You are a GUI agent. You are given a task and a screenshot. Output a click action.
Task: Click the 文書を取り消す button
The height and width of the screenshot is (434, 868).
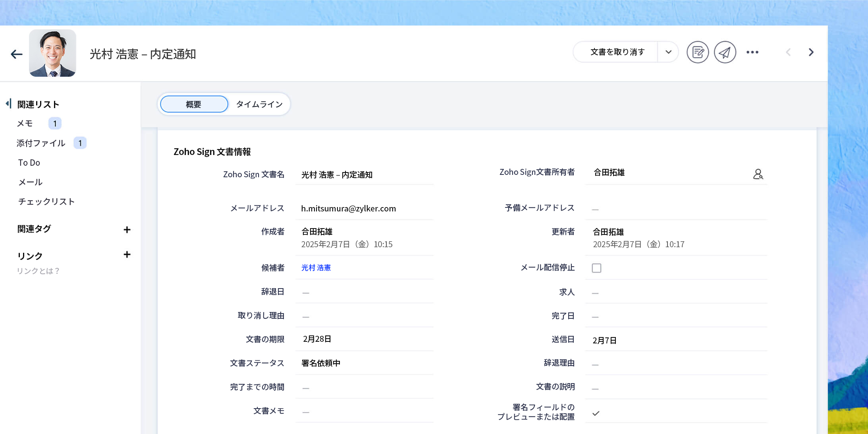[617, 52]
